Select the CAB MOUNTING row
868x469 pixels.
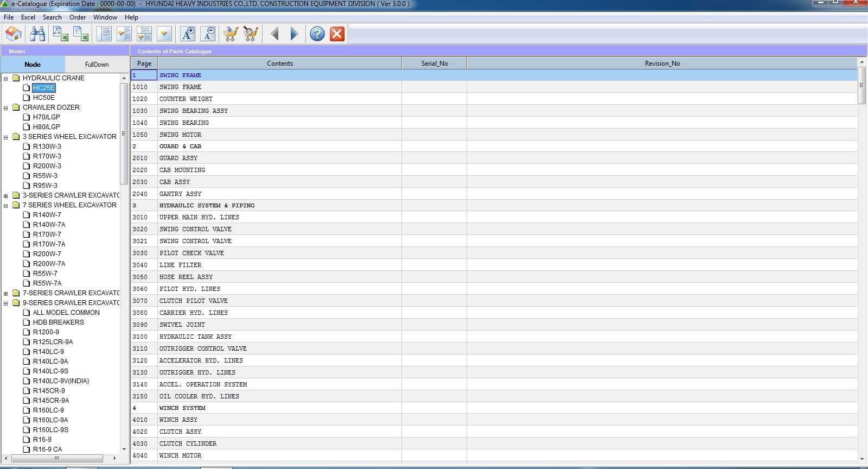click(494, 170)
